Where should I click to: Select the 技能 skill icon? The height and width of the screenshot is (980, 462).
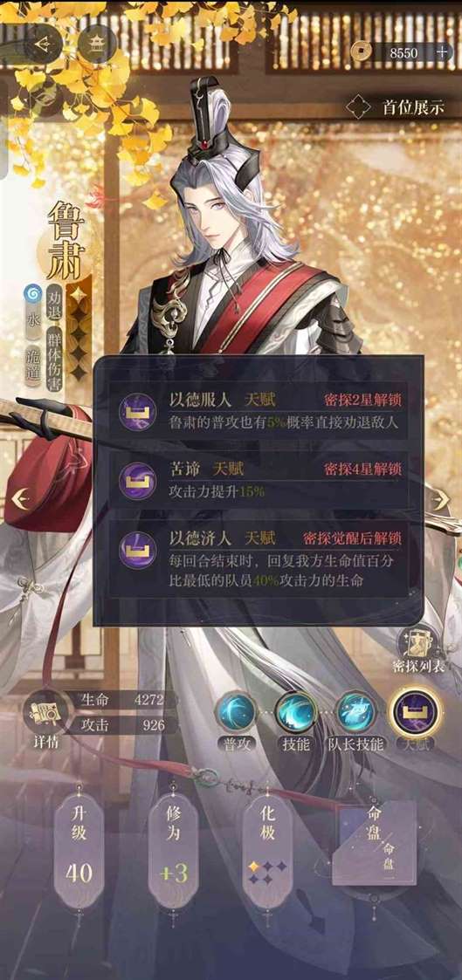point(296,719)
